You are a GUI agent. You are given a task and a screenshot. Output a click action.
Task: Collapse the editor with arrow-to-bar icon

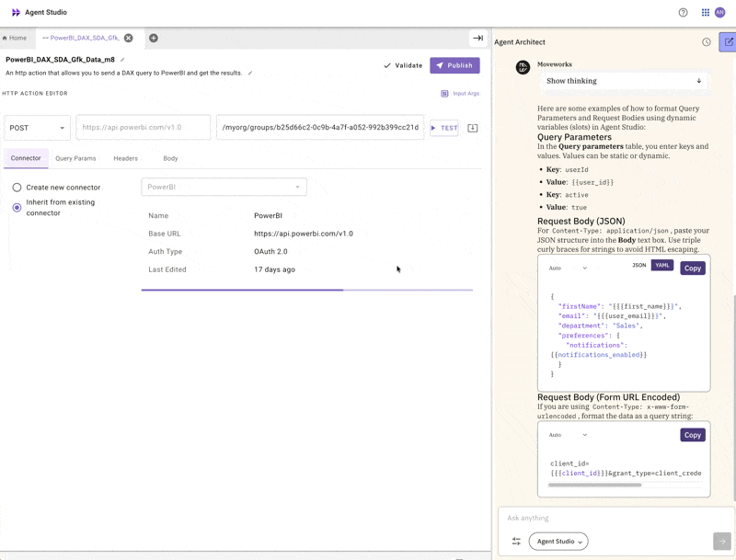coord(477,38)
